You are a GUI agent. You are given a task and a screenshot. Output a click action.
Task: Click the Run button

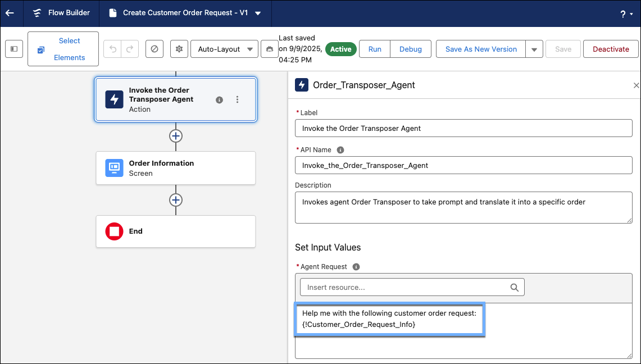(x=375, y=49)
